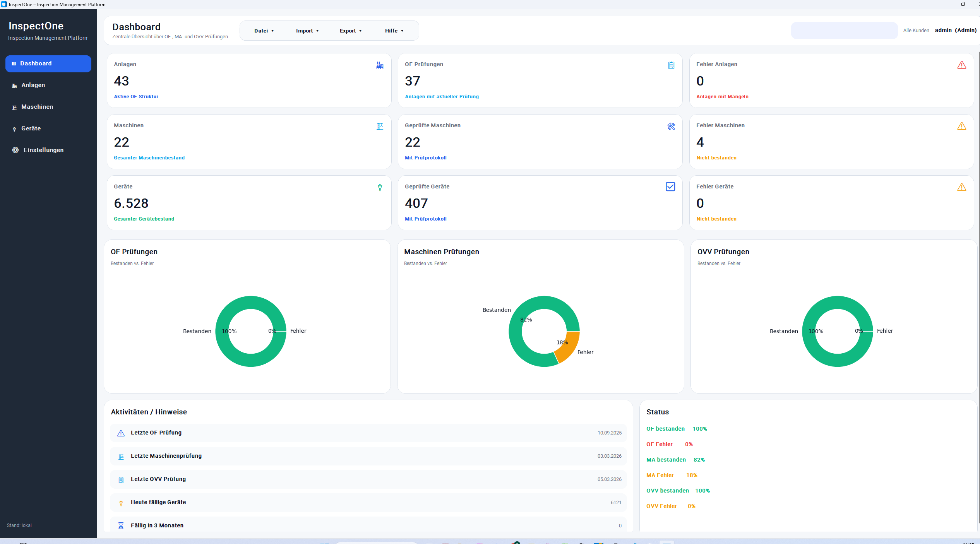This screenshot has width=980, height=544.
Task: Click the warning triangle on Fehler Anlagen card
Action: pos(962,65)
